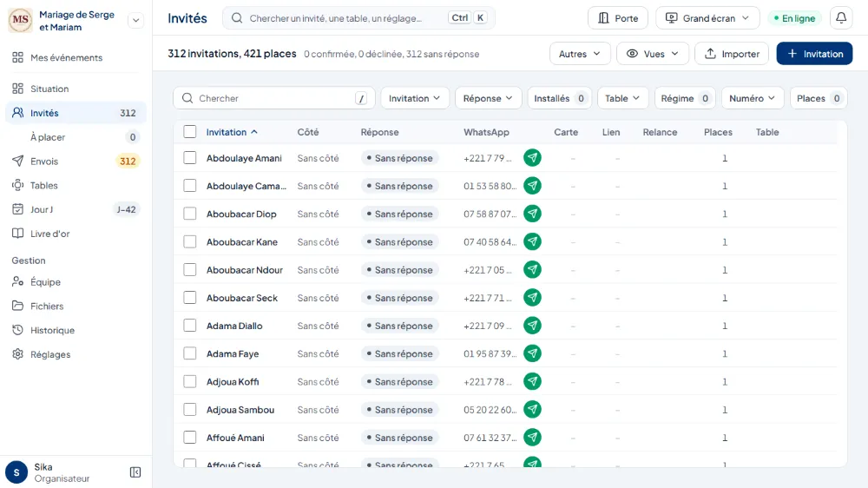Viewport: 868px width, 488px height.
Task: Check the Abdoulaye Amani row checkbox
Action: point(190,158)
